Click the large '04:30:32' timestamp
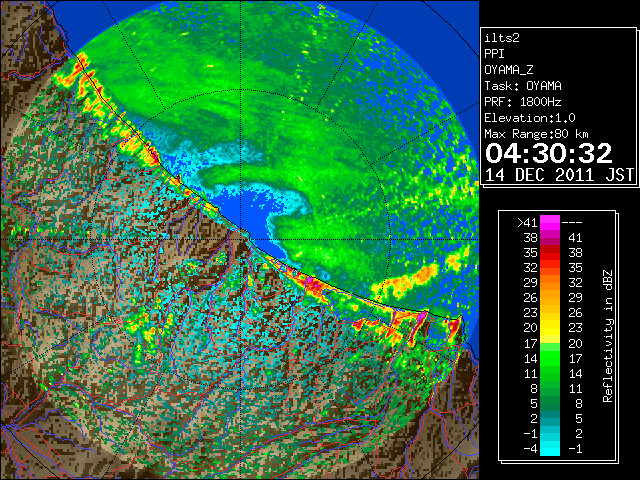This screenshot has width=640, height=480. pos(549,153)
